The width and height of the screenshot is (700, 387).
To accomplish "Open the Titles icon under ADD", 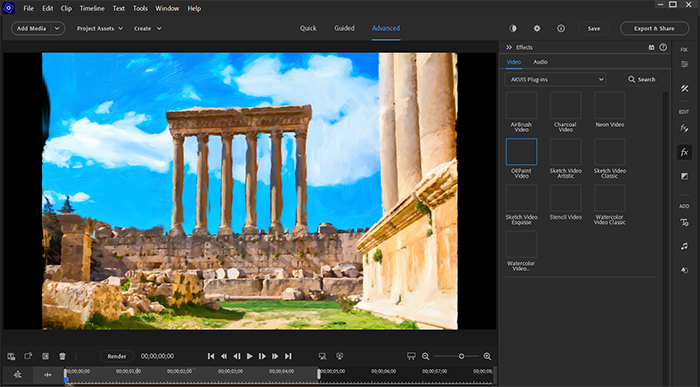I will (x=684, y=222).
